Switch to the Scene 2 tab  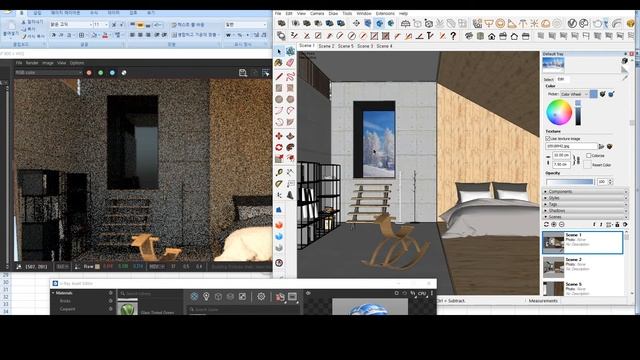click(x=326, y=46)
